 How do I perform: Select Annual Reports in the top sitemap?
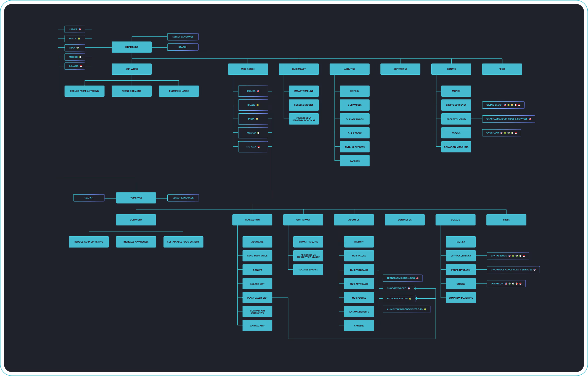click(x=355, y=147)
